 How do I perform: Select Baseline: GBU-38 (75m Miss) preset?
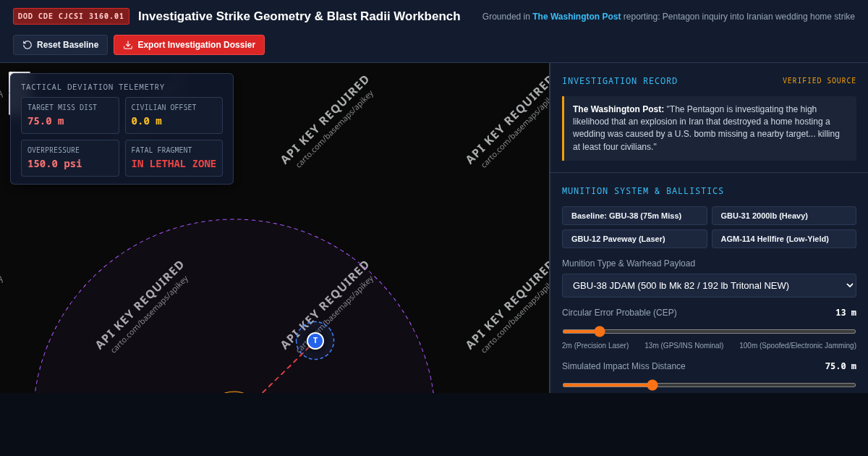coord(634,216)
